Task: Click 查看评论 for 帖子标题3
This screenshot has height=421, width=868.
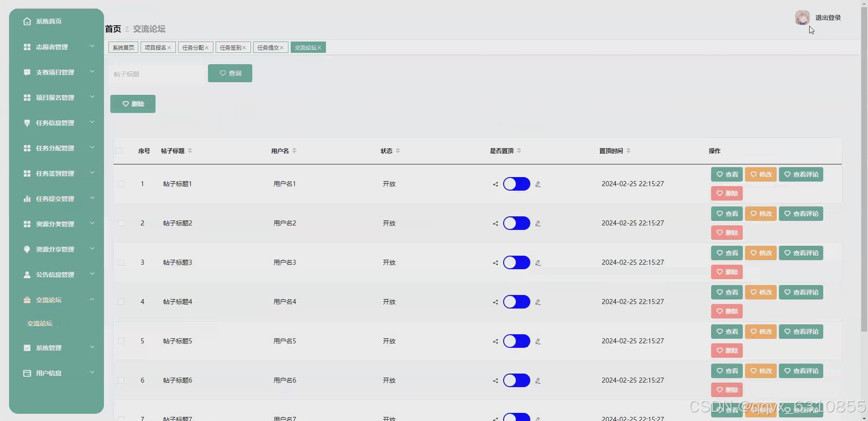Action: tap(801, 253)
